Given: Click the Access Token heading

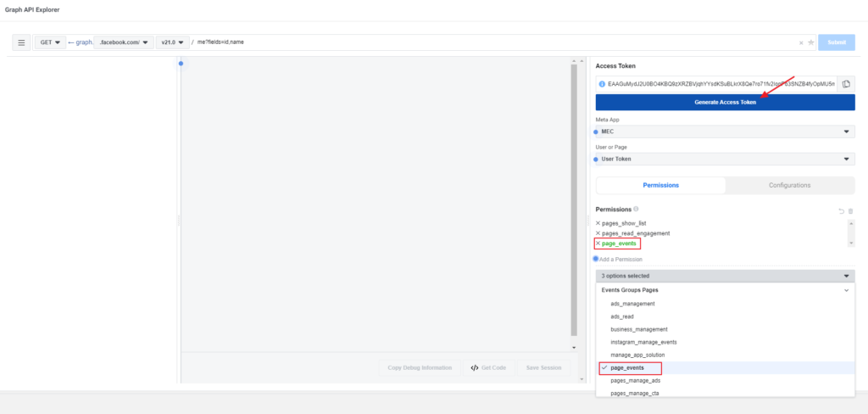Looking at the screenshot, I should click(x=615, y=66).
